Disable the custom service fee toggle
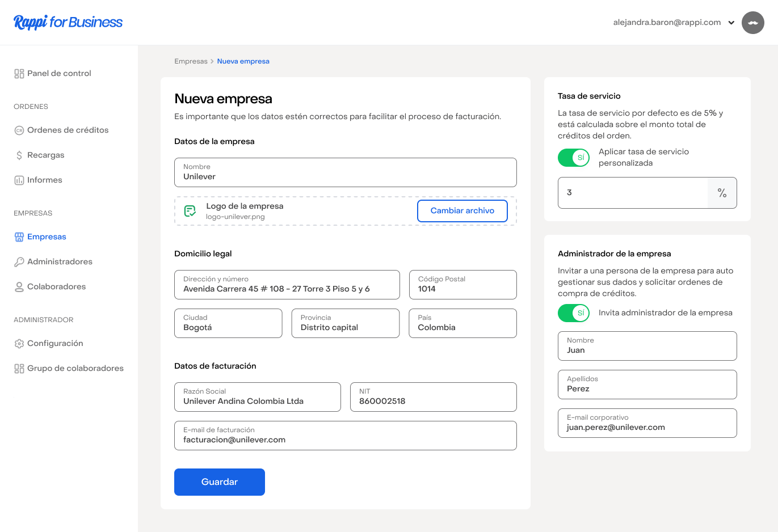778x532 pixels. (x=573, y=158)
